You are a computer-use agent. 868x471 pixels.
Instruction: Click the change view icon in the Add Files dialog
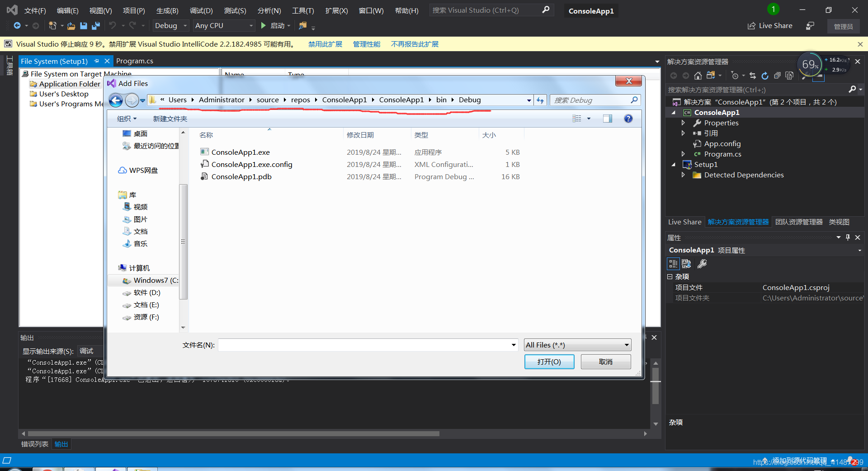point(576,119)
